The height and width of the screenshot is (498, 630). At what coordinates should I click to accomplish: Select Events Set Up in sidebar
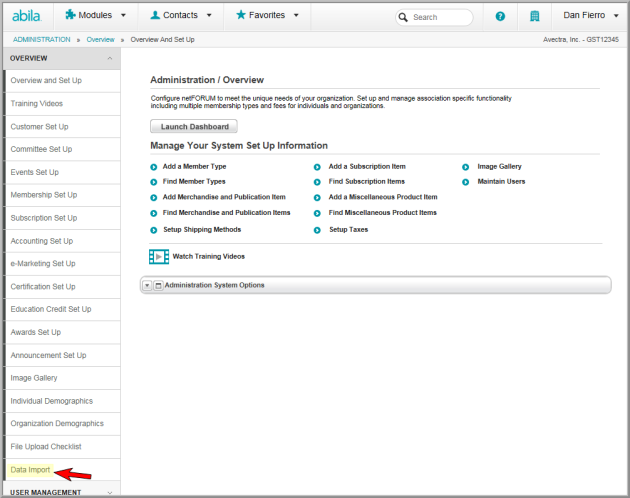(63, 172)
